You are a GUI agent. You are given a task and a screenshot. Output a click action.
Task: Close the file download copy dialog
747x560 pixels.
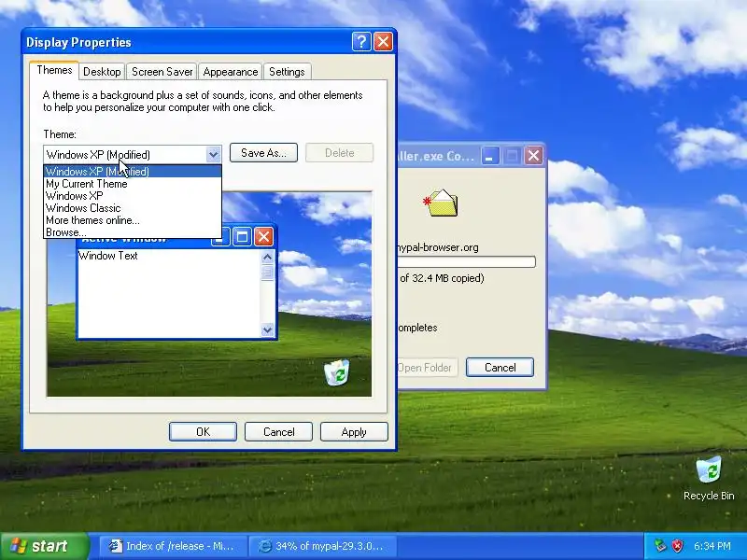point(533,156)
